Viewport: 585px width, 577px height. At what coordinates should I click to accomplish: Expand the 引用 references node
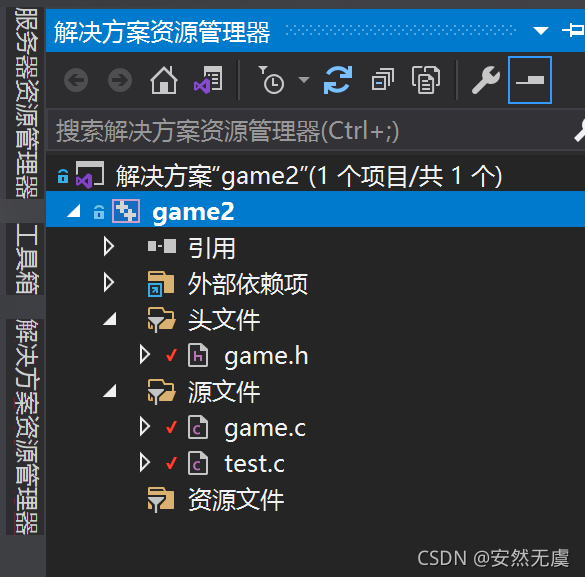pyautogui.click(x=109, y=247)
